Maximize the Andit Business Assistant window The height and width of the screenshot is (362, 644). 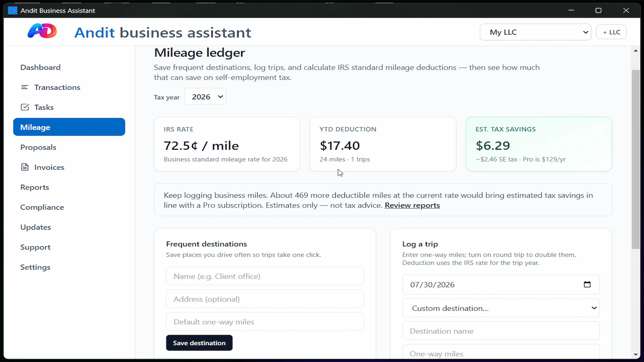(598, 10)
